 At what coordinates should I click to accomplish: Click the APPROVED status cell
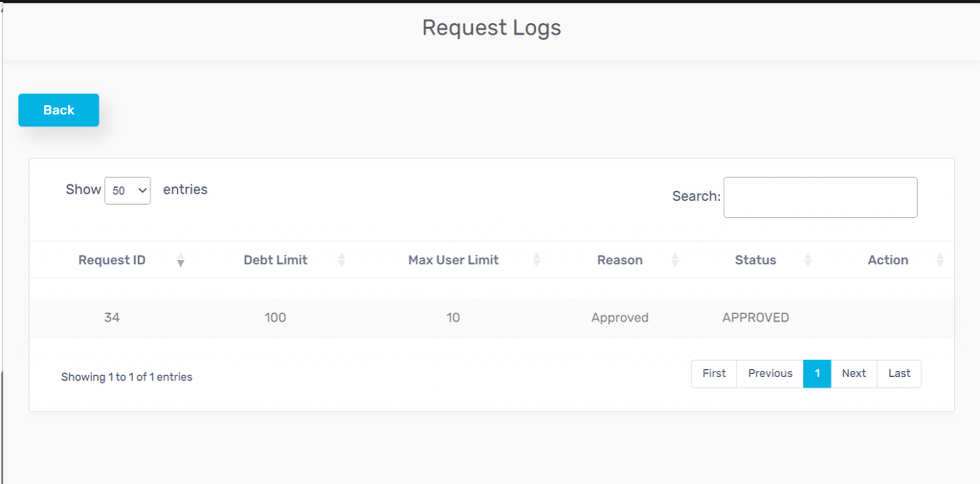(755, 318)
